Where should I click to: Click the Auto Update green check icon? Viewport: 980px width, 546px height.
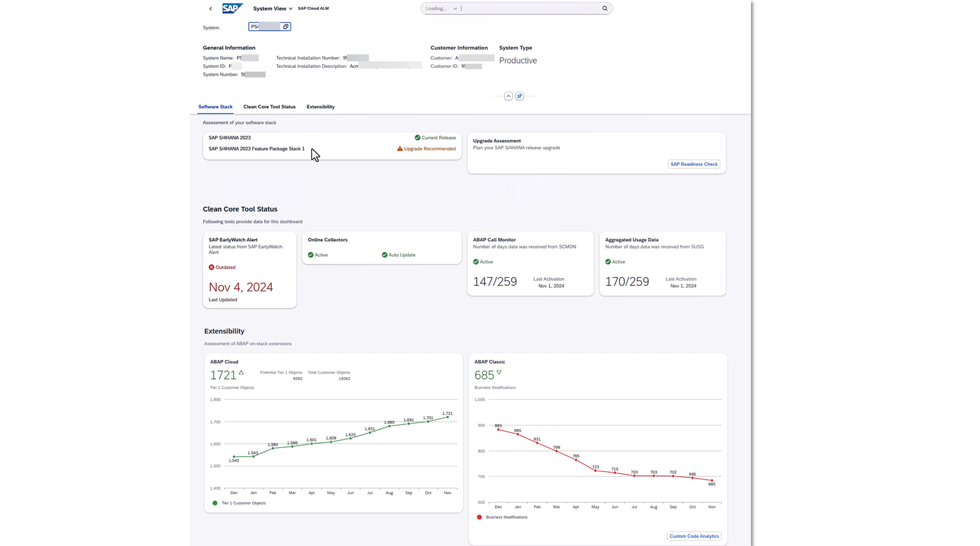pos(385,255)
